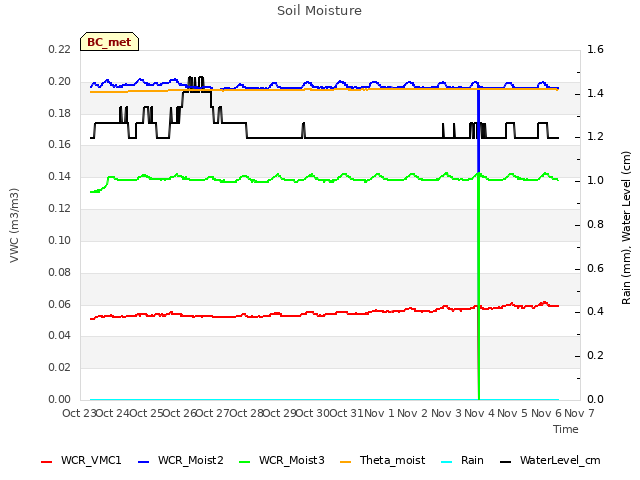Click the BC_met annotation label
The width and height of the screenshot is (640, 480).
pyautogui.click(x=109, y=42)
